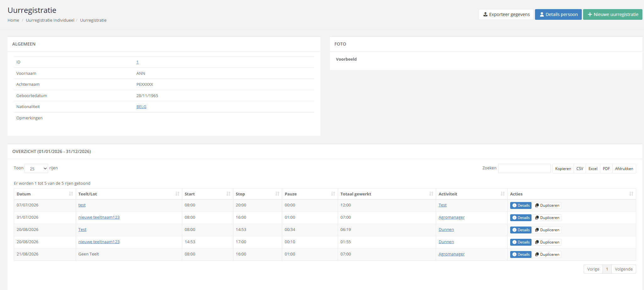
Task: Sort by Teelt/Lot column arrows
Action: pyautogui.click(x=177, y=194)
